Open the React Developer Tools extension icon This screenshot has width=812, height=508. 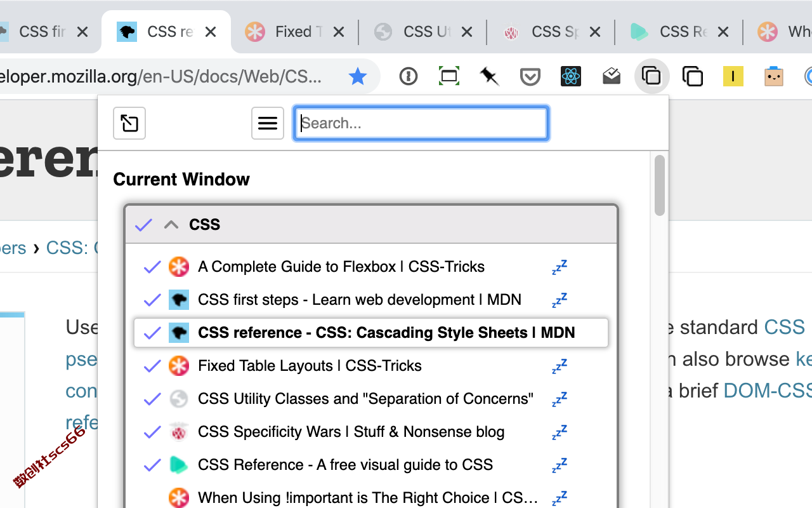coord(571,77)
